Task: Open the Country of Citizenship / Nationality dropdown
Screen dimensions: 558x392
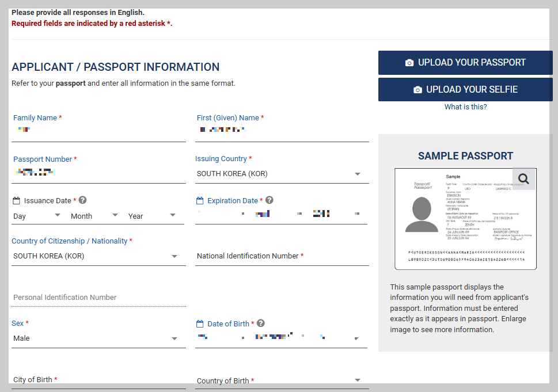Action: tap(98, 256)
